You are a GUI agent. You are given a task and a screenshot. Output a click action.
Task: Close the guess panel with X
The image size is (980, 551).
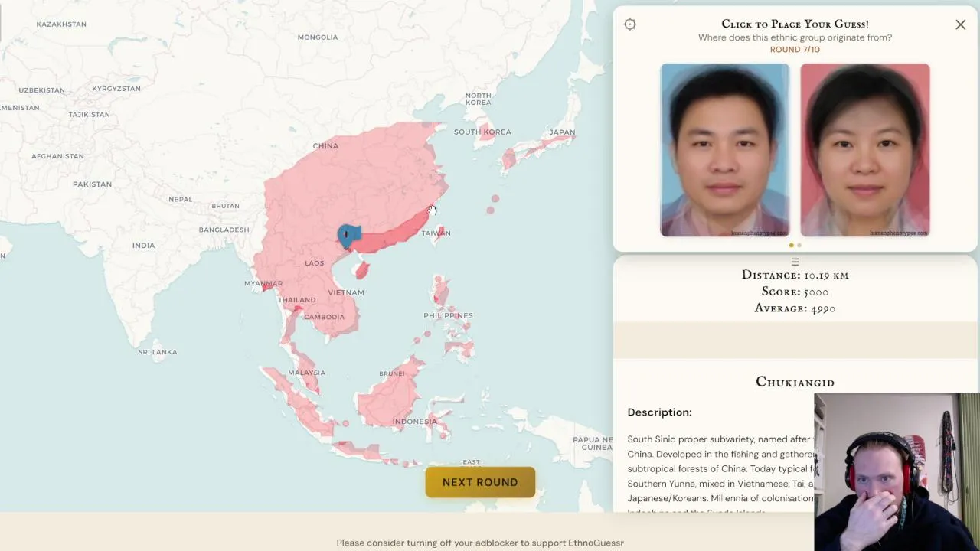tap(960, 24)
